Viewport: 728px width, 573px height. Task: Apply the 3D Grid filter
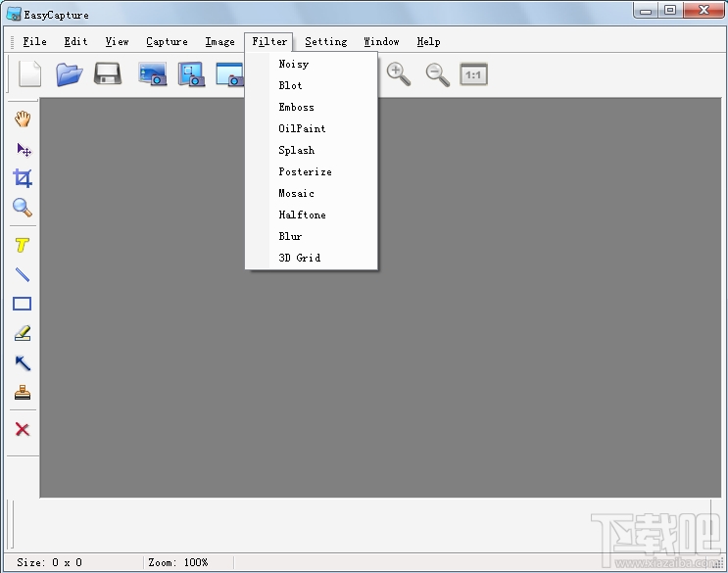click(311, 258)
